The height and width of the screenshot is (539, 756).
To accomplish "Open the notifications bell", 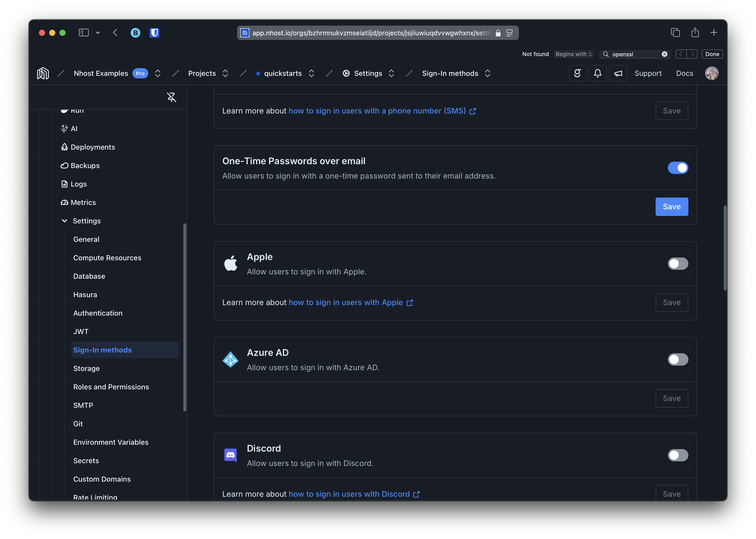I will (597, 73).
